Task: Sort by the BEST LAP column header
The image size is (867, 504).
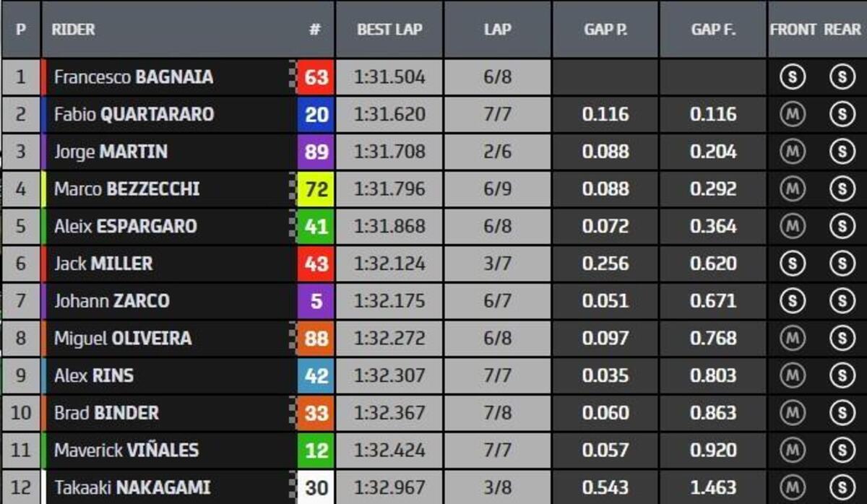Action: point(389,30)
